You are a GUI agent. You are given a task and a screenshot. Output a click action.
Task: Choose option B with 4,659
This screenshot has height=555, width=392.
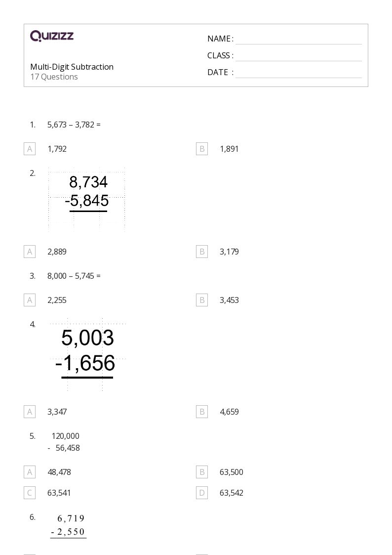(202, 412)
